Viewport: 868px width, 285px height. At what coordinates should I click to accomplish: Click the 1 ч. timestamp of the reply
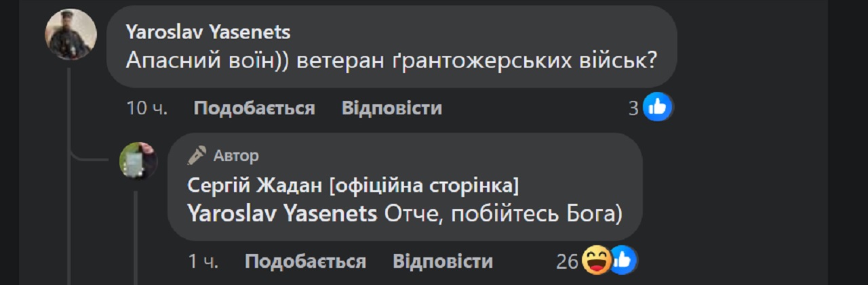203,262
